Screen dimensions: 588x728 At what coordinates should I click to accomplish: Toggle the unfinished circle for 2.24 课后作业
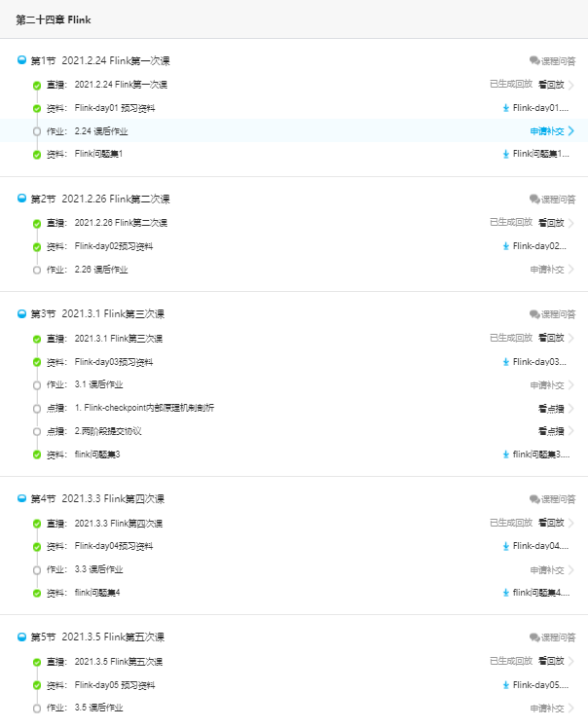pos(37,131)
